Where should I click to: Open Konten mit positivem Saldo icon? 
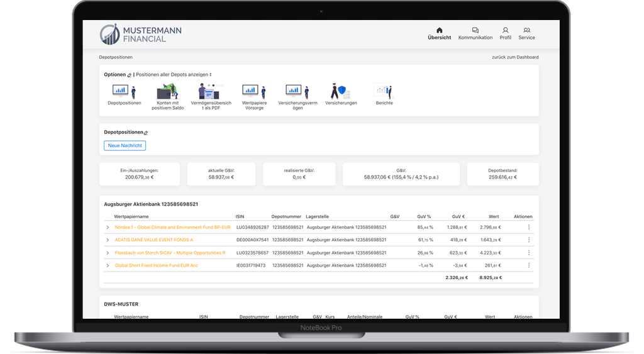167,91
